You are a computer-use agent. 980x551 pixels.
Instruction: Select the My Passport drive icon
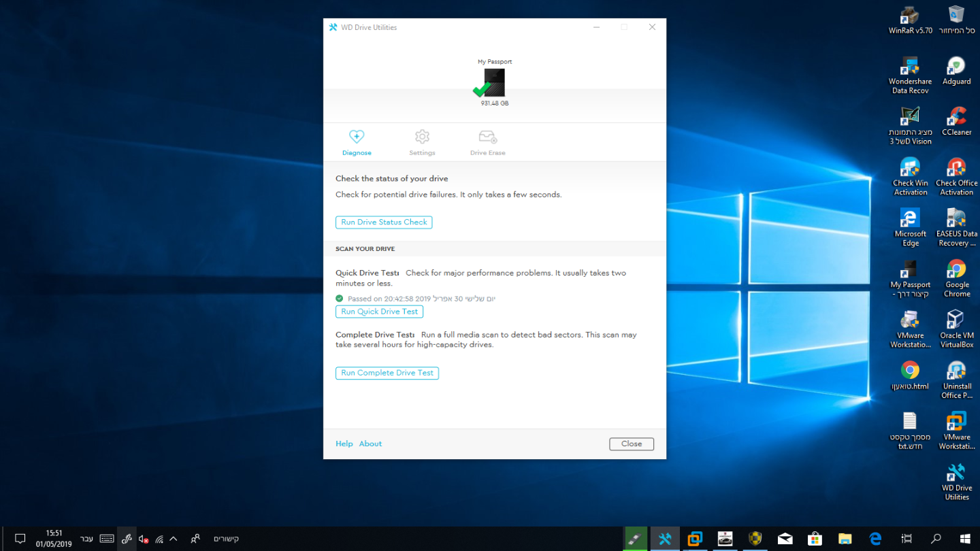click(494, 83)
